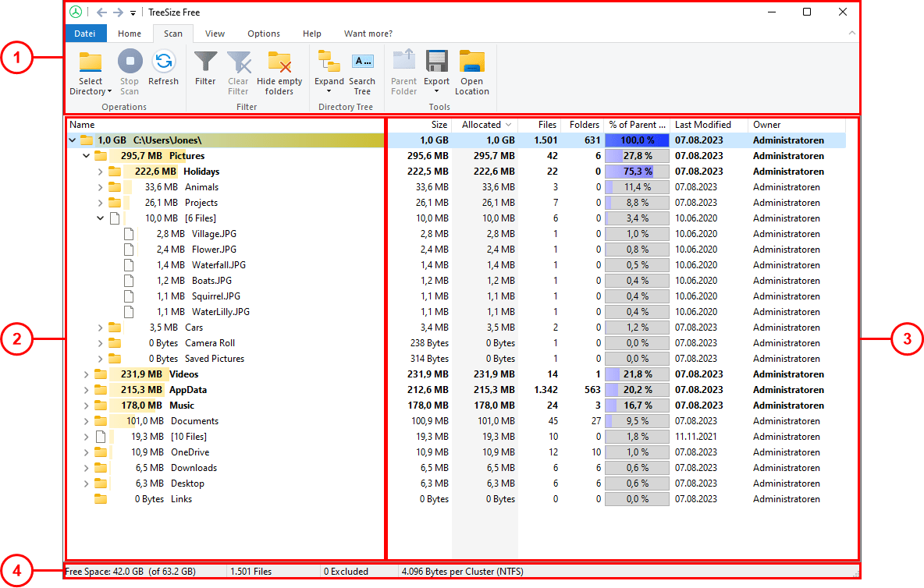Select the Village.JPG file

point(214,234)
